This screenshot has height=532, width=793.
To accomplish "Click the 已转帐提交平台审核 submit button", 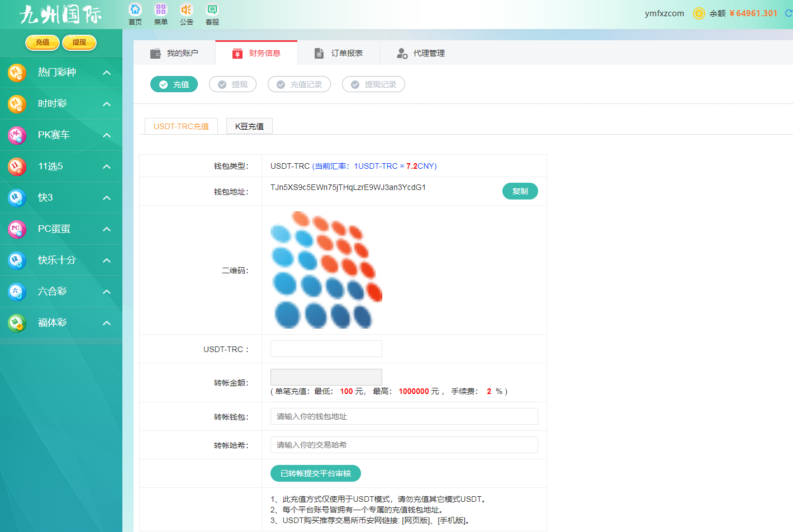I will click(x=316, y=473).
